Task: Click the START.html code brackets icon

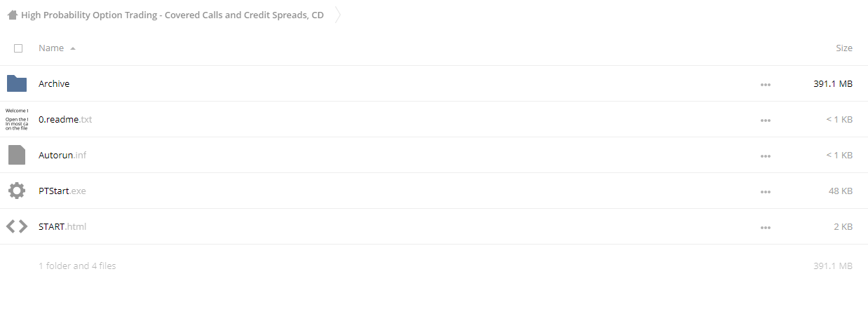Action: pos(17,226)
